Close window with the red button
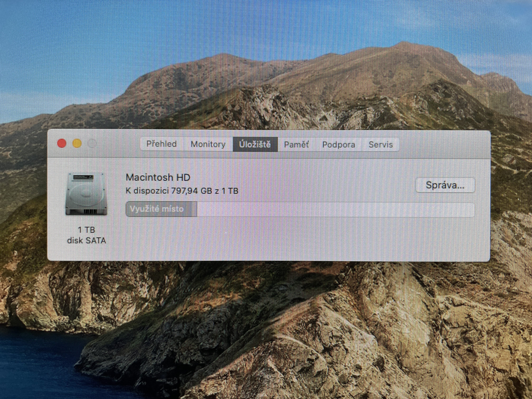532x399 pixels. pos(62,143)
